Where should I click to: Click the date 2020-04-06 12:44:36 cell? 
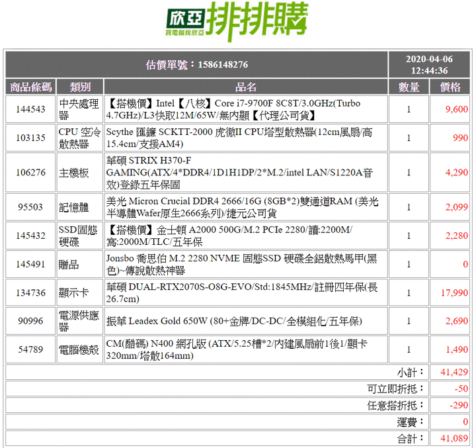[429, 64]
